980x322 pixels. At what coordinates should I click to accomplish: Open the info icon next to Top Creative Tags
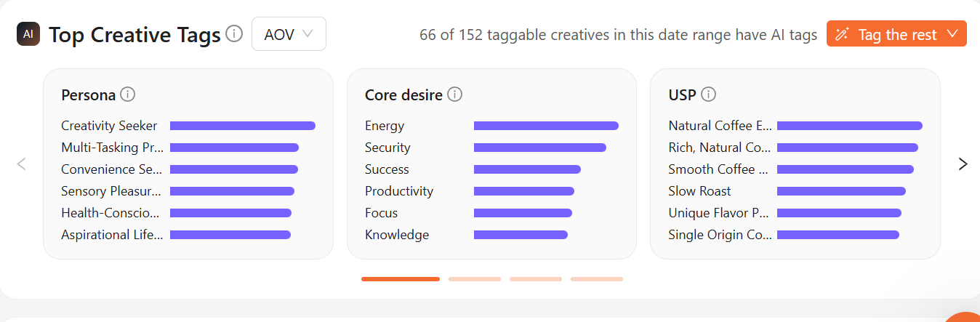pos(234,33)
